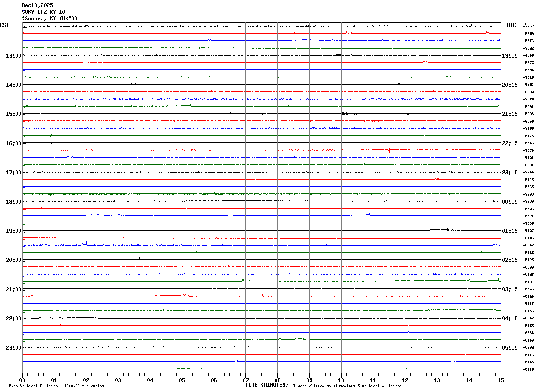The height and width of the screenshot is (392, 536).
Task: Click the 01:15 UTC row label
Action: tap(510, 231)
